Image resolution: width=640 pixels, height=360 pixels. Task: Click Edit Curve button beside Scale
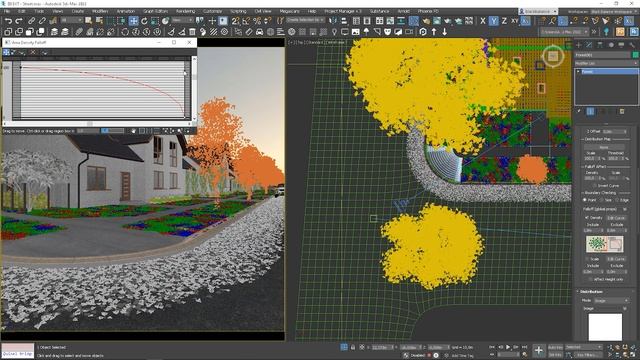[616, 259]
